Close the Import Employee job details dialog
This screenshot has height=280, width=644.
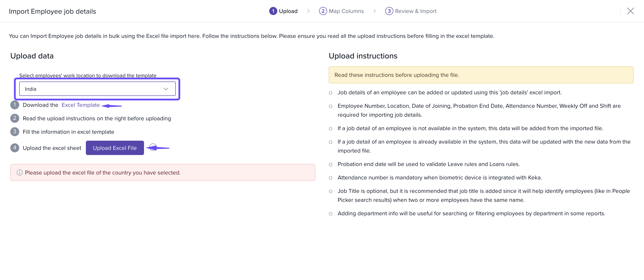(x=630, y=11)
